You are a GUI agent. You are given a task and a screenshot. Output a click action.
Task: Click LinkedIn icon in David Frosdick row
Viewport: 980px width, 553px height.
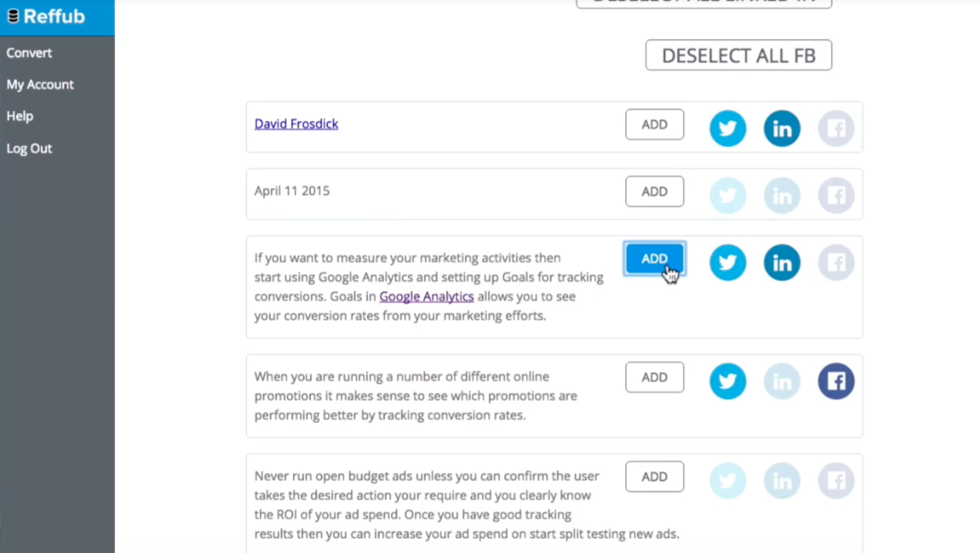(x=782, y=128)
